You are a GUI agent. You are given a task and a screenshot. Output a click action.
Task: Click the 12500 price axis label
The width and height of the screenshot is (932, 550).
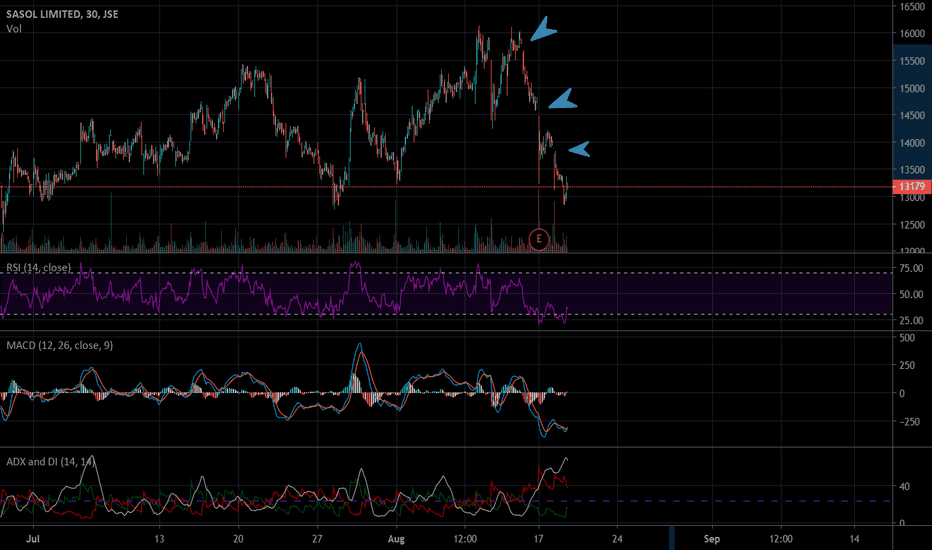pyautogui.click(x=912, y=225)
